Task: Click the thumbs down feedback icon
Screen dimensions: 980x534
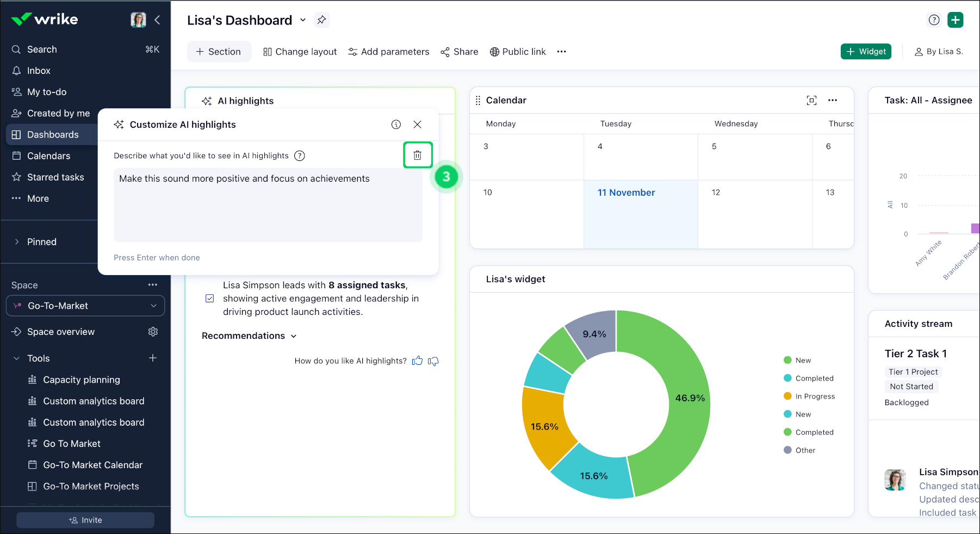Action: click(433, 361)
